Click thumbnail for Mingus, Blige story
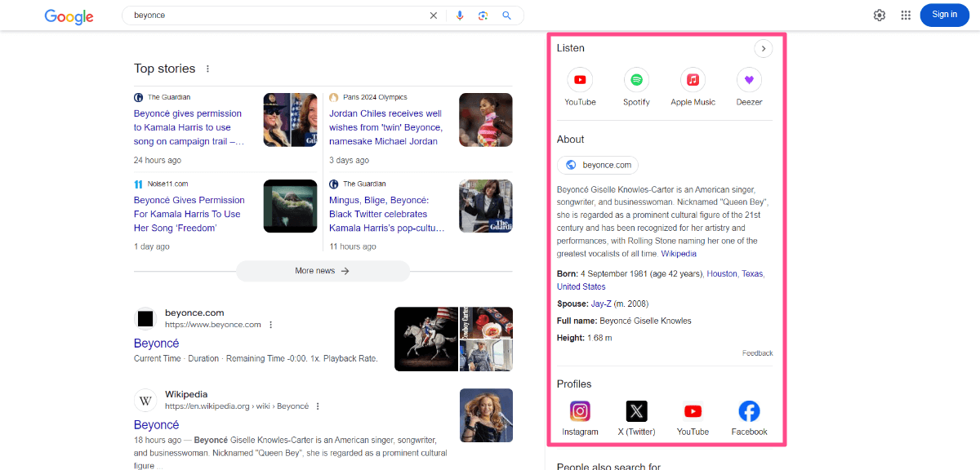980x470 pixels. tap(486, 206)
